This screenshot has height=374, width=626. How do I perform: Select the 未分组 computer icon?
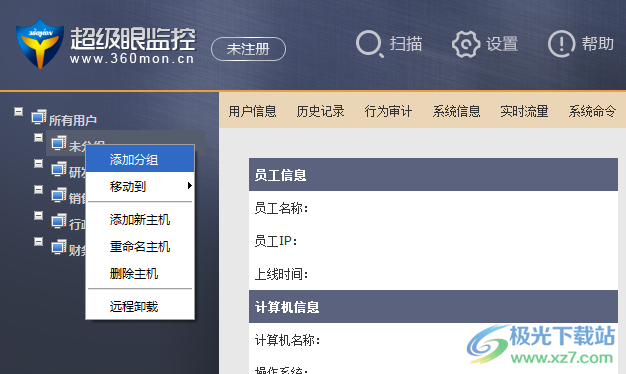pyautogui.click(x=59, y=143)
